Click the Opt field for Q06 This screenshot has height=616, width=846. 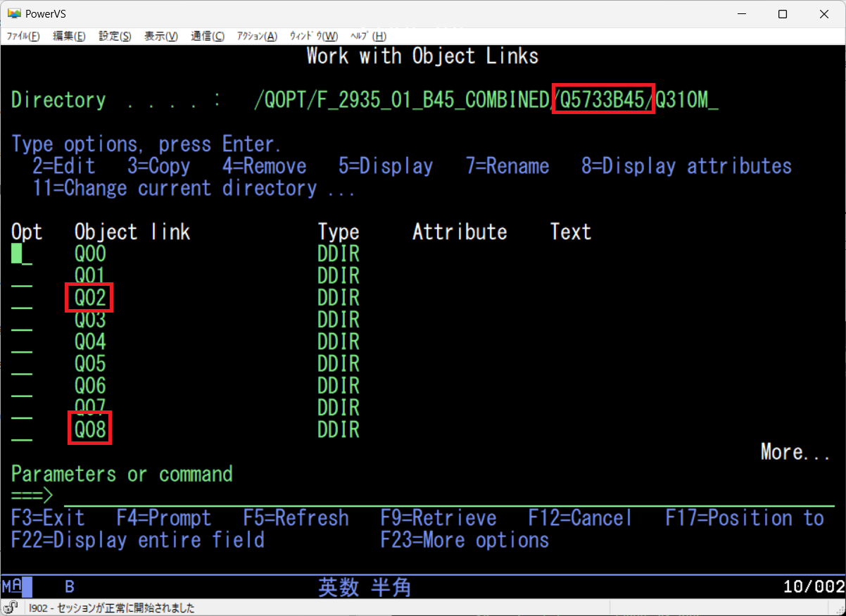21,386
